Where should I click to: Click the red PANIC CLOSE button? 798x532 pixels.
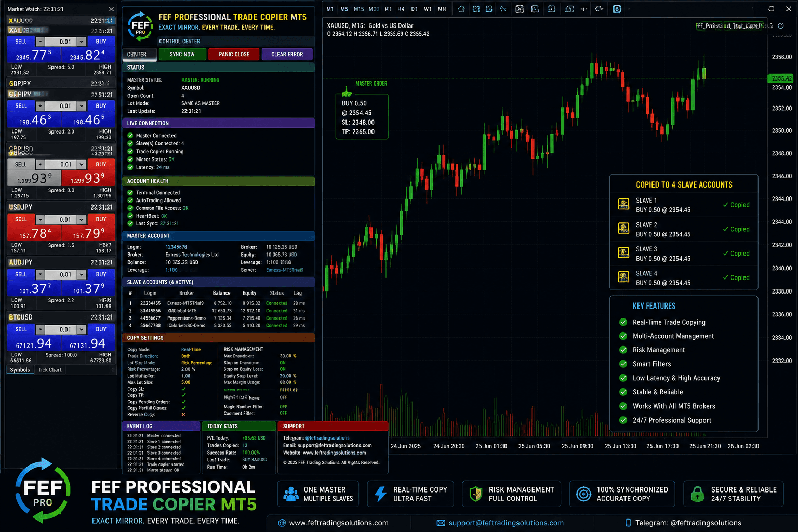pos(234,54)
